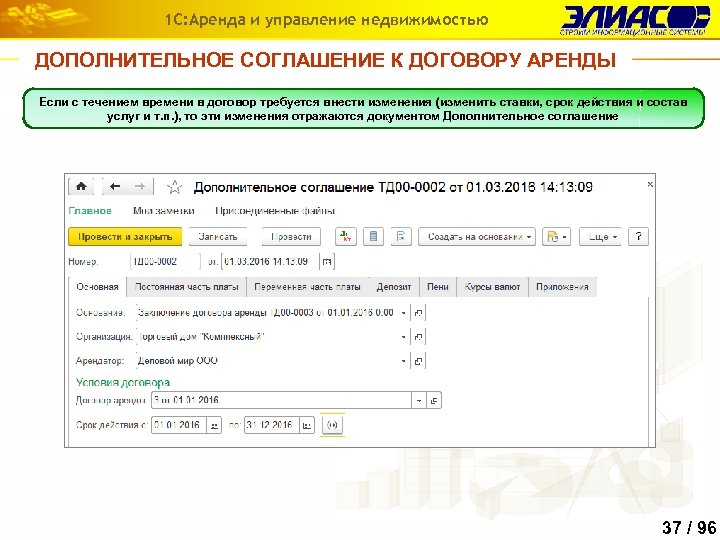This screenshot has height=540, width=720.
Task: Show document postings Дт/Кт icon
Action: coord(346,236)
